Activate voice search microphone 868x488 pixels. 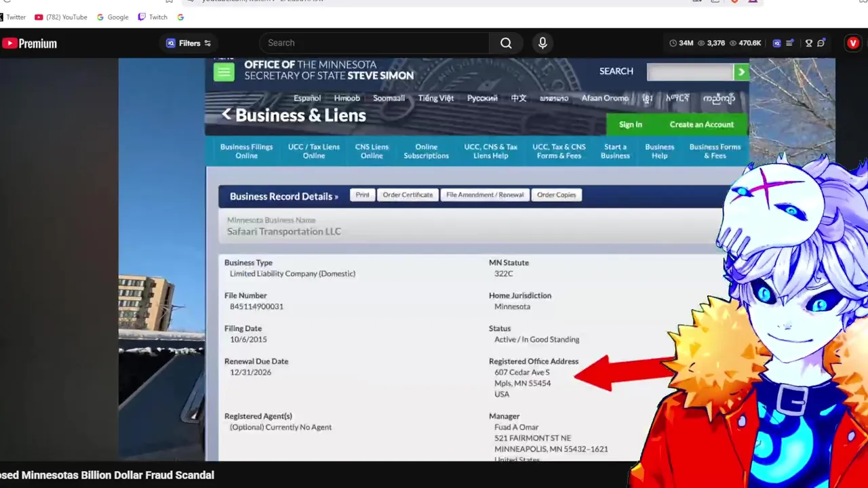coord(542,43)
